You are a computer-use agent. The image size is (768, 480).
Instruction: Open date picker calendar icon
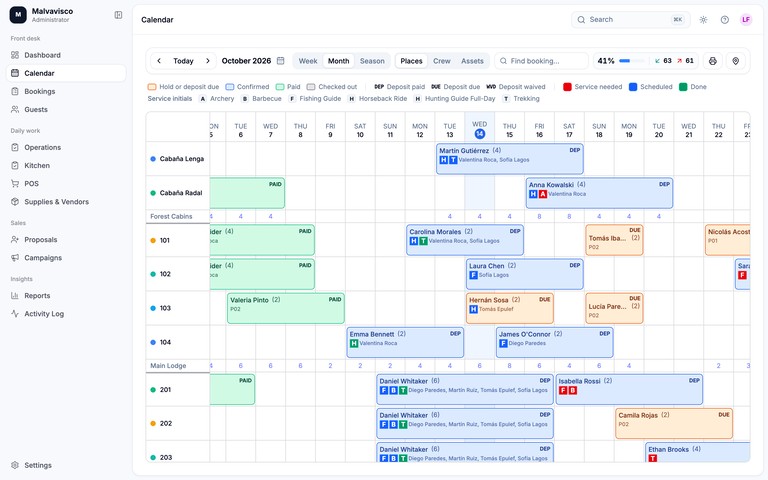pos(281,61)
